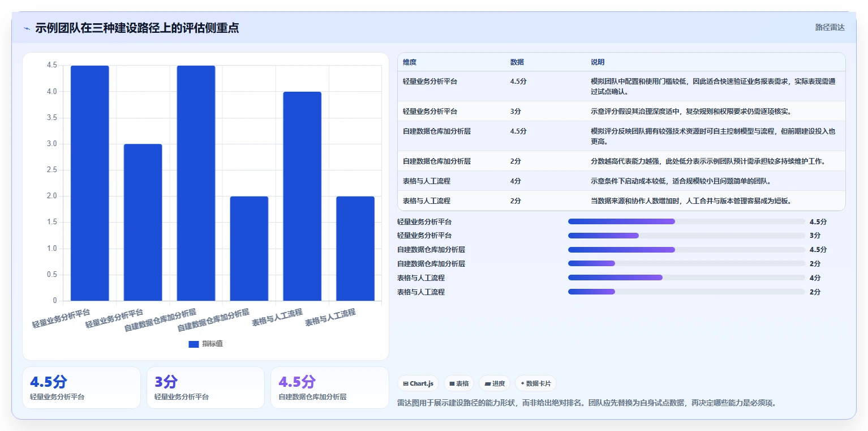Click the second chart bar, valued 3.0

[x=143, y=222]
